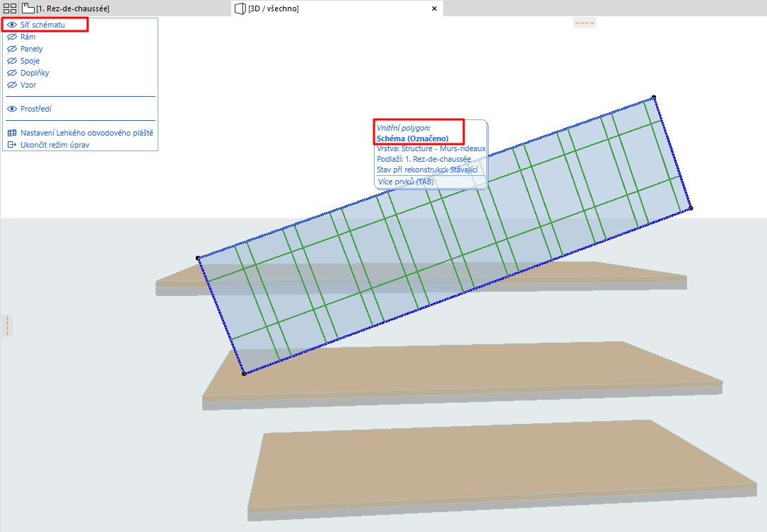Click the floor plan icon on first tab

tap(28, 8)
